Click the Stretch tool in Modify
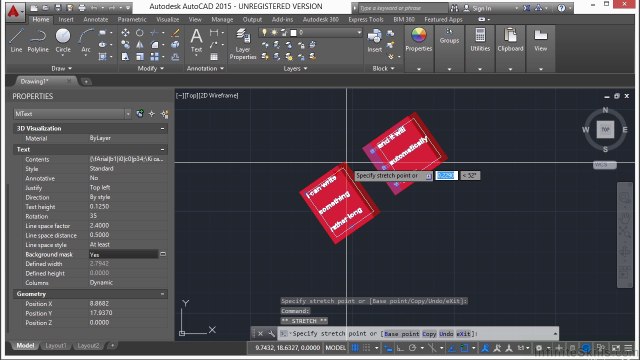Viewport: 640px width, 360px height. pyautogui.click(x=125, y=57)
